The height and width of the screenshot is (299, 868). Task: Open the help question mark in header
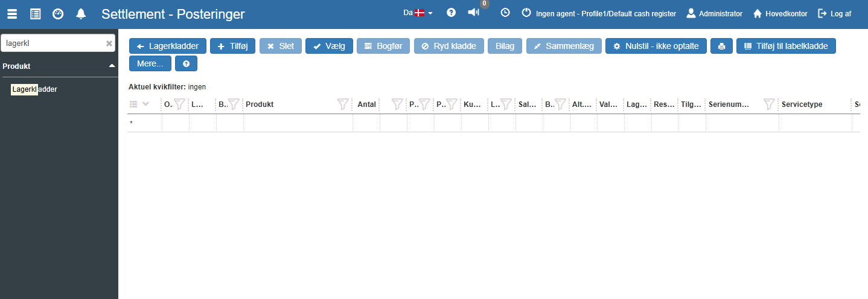pos(451,13)
